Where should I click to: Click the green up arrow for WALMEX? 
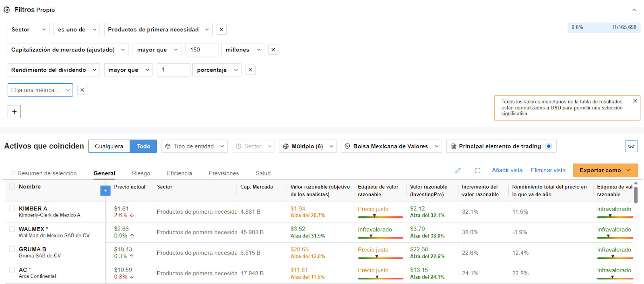(x=132, y=236)
